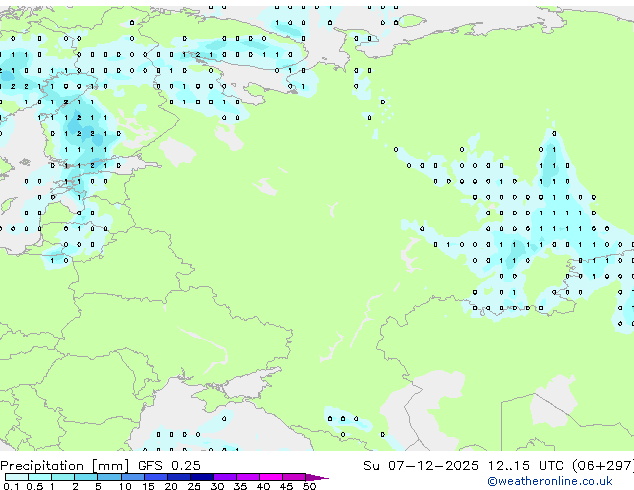This screenshot has height=490, width=634.
Task: Click the 45–50 mm legend color swatch
Action: [294, 477]
